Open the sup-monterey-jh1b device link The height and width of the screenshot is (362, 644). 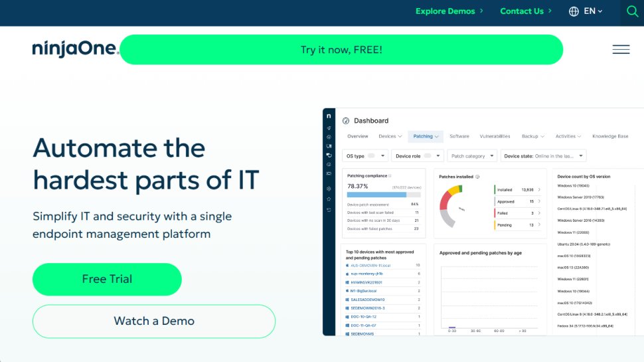[x=366, y=274]
